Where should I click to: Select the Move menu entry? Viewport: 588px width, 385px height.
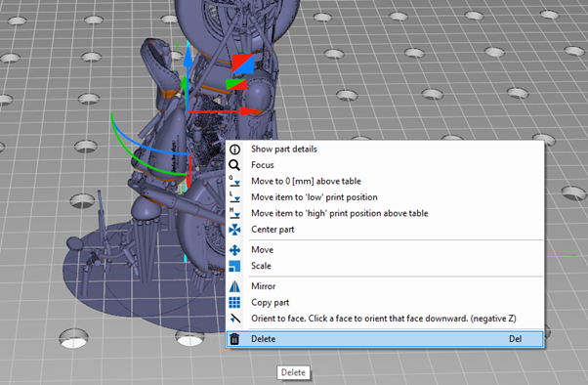(385, 250)
